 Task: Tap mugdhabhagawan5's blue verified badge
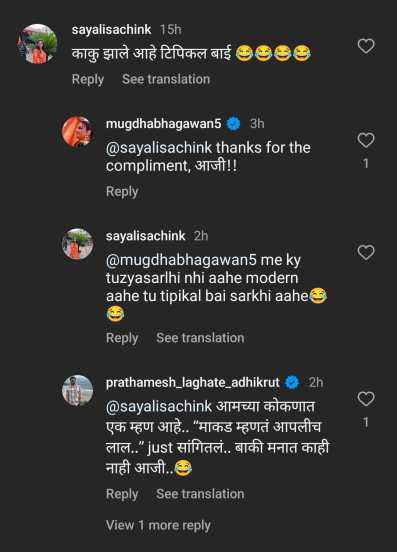pyautogui.click(x=233, y=124)
